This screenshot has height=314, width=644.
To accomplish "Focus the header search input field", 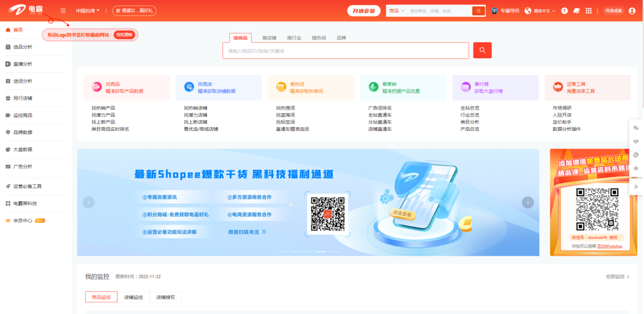I will (x=439, y=11).
